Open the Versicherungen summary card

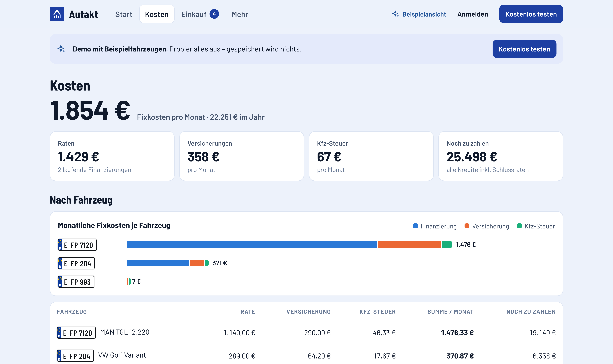pos(241,156)
